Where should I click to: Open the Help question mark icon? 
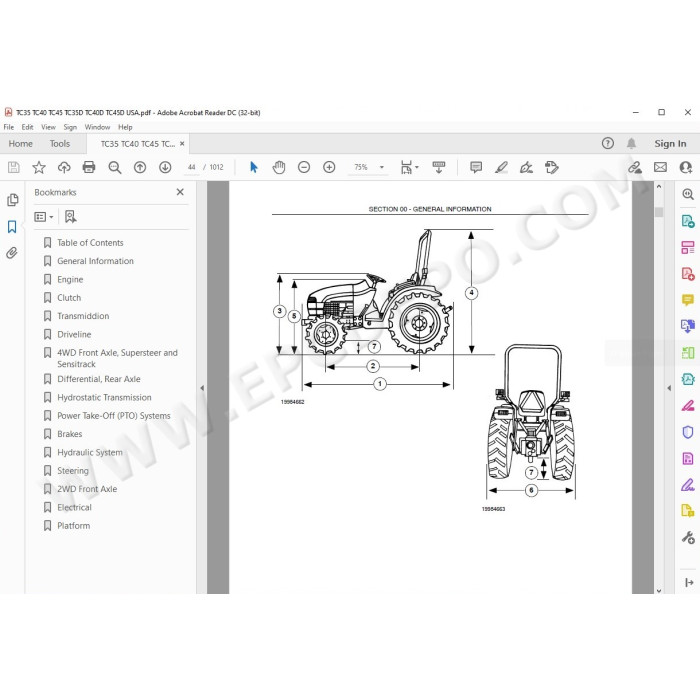pyautogui.click(x=608, y=143)
